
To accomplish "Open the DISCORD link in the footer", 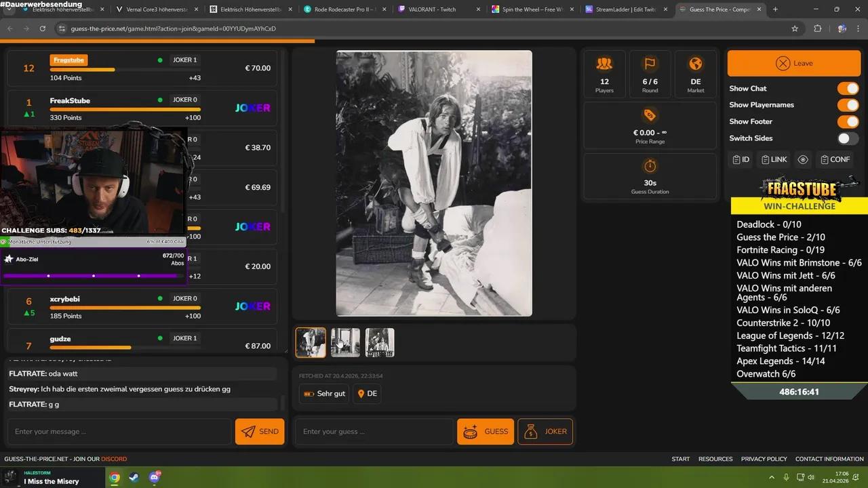I will (114, 459).
